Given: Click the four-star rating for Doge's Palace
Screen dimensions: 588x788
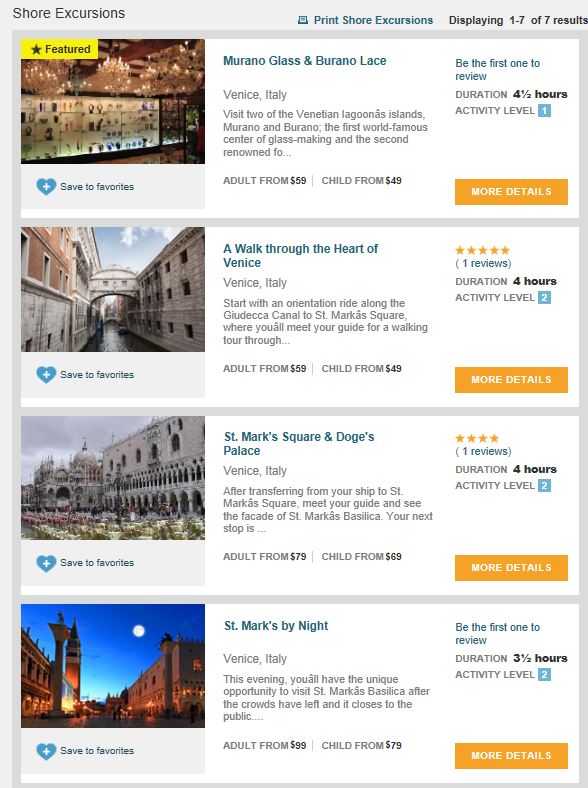Looking at the screenshot, I should coord(477,438).
